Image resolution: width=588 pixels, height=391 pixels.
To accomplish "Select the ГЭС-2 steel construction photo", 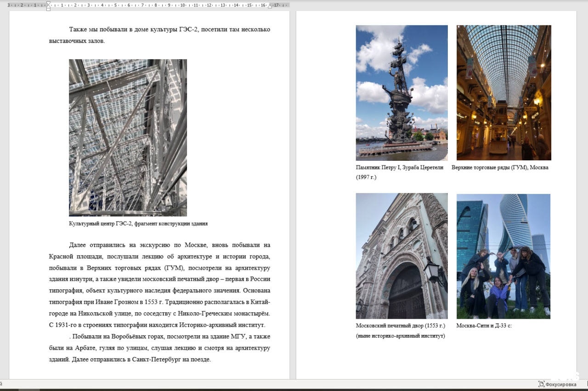I will point(128,138).
